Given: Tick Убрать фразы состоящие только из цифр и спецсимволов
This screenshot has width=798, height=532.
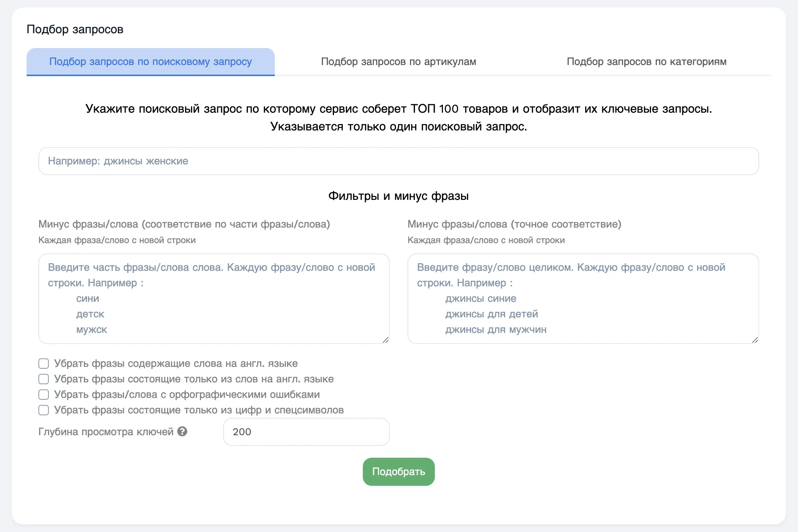Looking at the screenshot, I should pyautogui.click(x=44, y=410).
